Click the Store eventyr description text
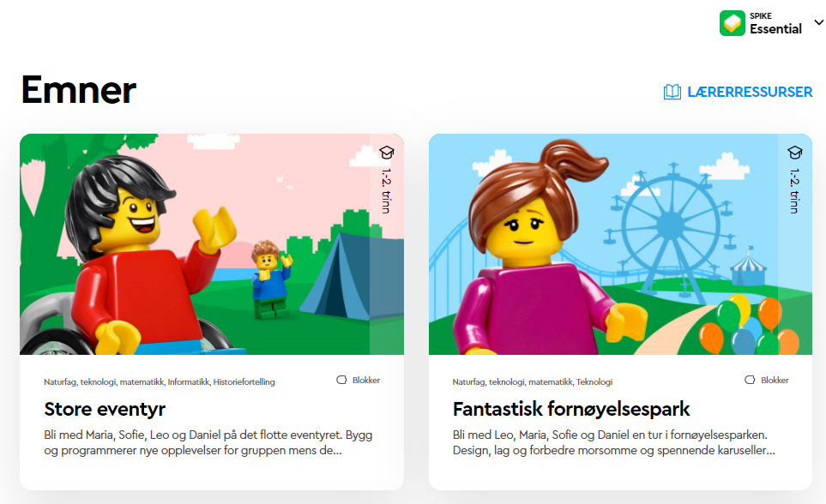 pos(208,442)
